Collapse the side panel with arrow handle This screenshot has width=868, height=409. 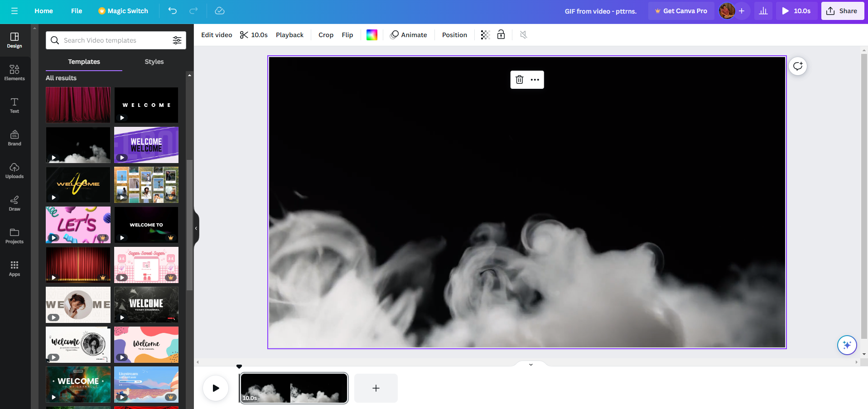coord(196,228)
